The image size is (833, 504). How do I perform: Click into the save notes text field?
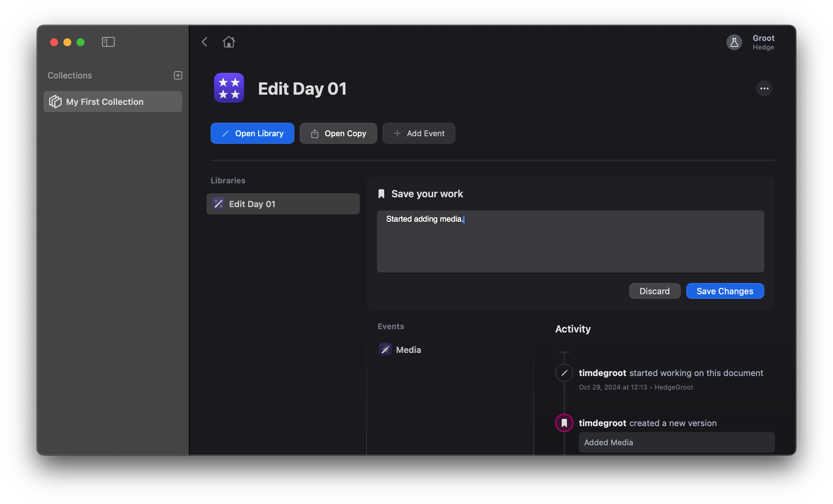click(570, 241)
